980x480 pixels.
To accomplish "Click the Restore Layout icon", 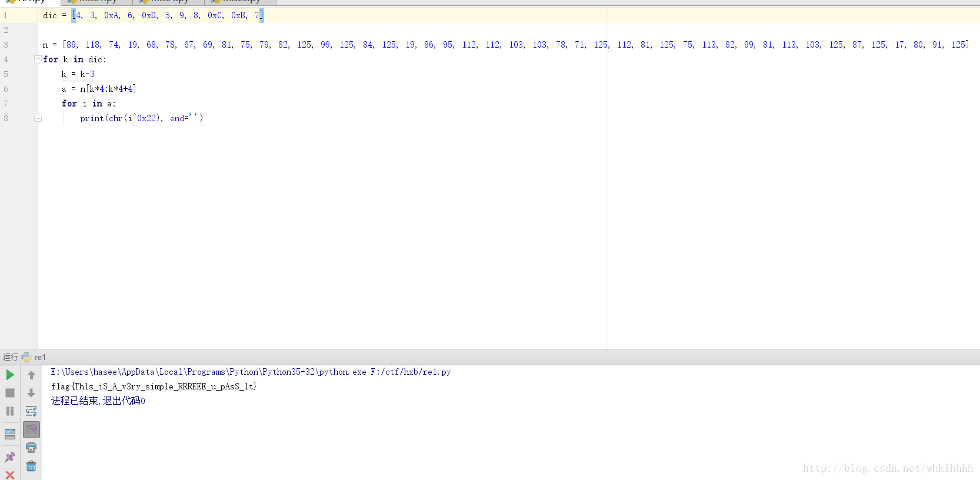I will pos(10,434).
